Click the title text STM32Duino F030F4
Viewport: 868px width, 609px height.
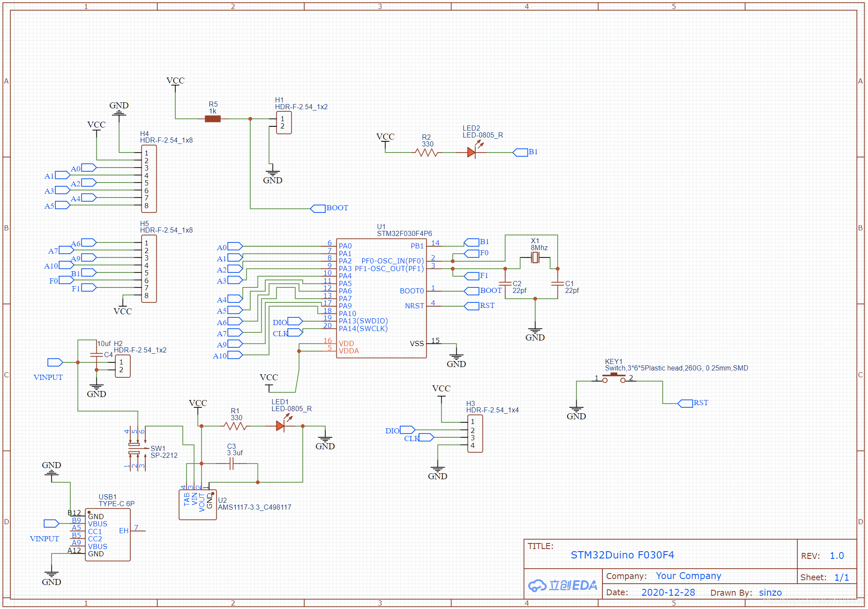622,555
